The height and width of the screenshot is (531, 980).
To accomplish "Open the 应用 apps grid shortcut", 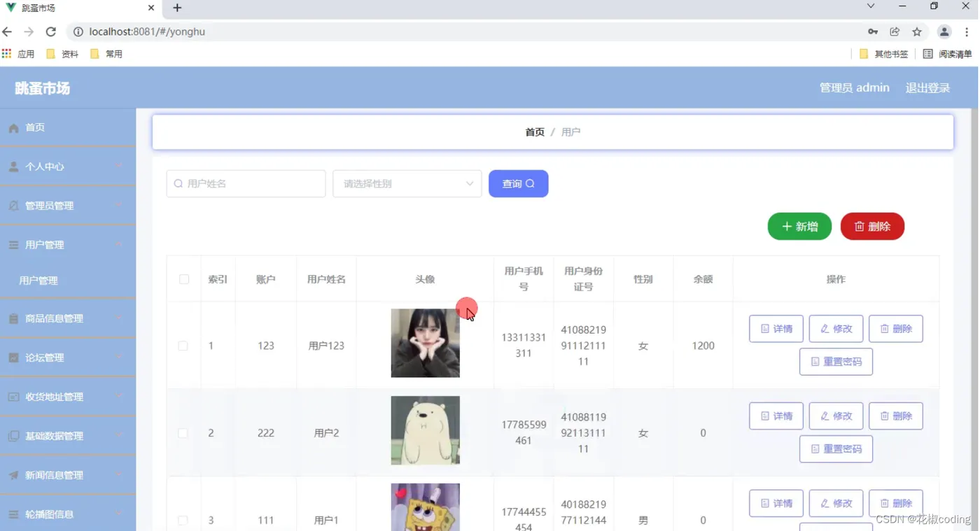I will click(x=18, y=54).
